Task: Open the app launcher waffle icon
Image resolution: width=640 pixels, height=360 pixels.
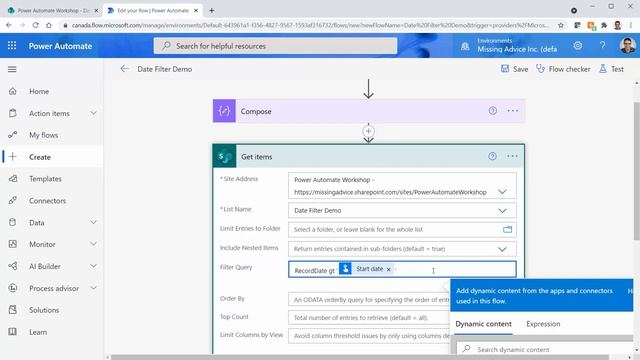Action: point(12,46)
